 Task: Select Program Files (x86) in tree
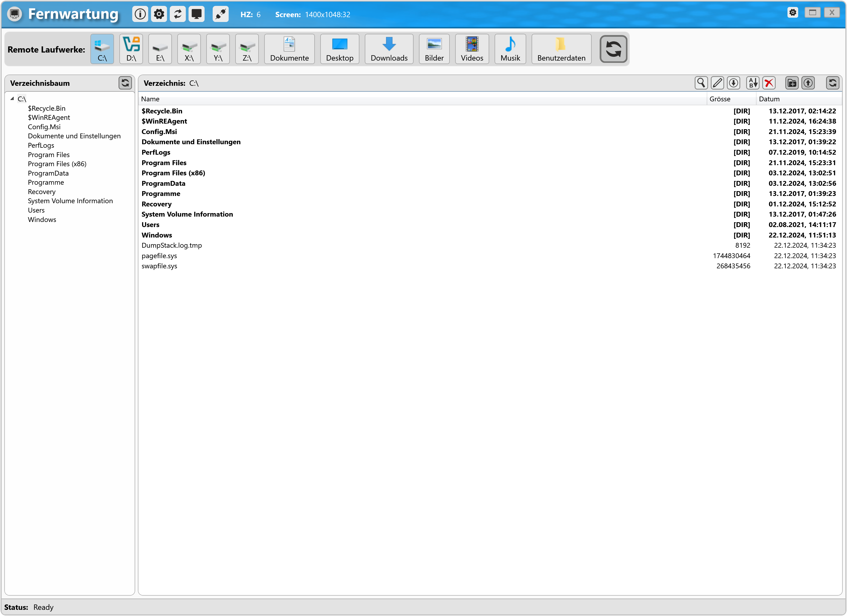tap(57, 164)
